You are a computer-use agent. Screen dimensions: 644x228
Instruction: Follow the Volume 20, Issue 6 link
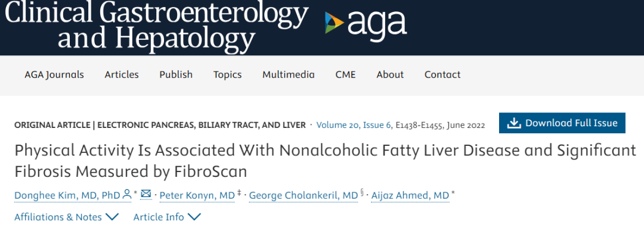pos(354,124)
